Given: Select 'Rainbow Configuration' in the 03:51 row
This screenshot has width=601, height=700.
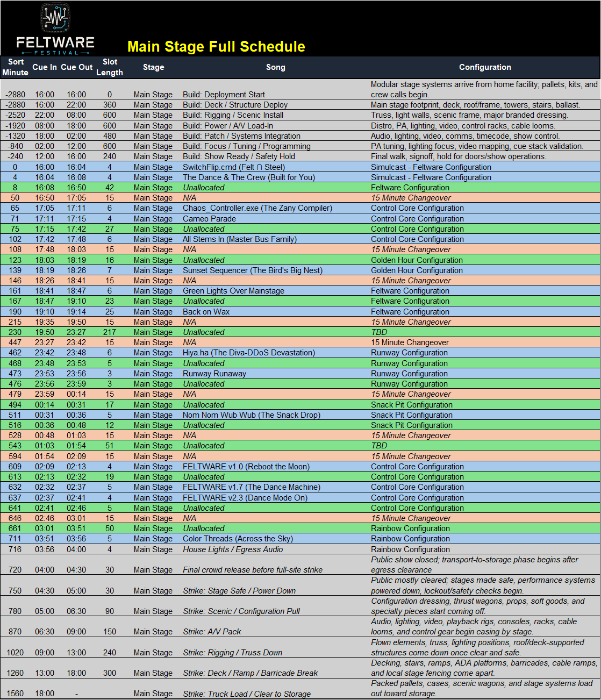Looking at the screenshot, I should click(x=410, y=539).
